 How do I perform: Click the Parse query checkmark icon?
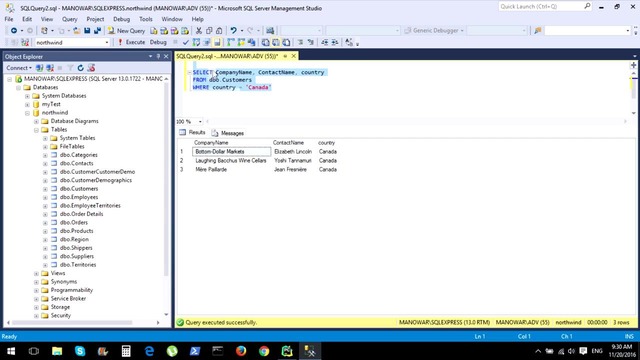tap(186, 42)
